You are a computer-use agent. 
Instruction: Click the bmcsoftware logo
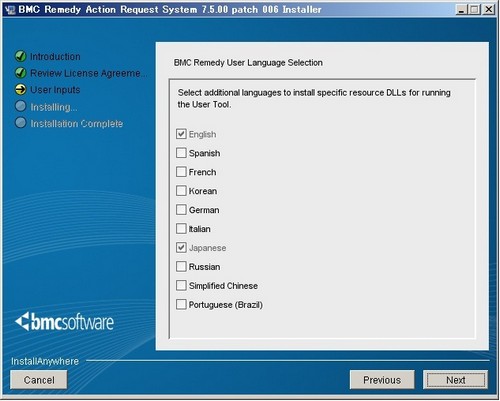pyautogui.click(x=64, y=322)
